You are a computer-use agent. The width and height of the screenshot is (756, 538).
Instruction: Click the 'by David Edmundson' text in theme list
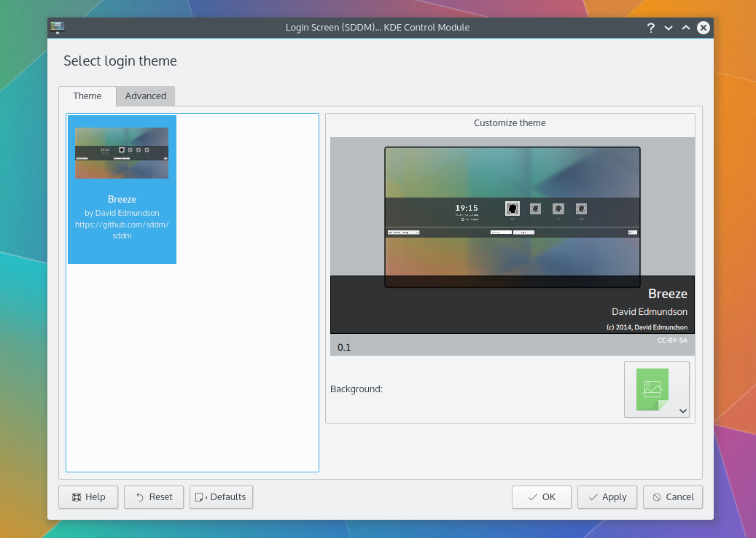122,213
